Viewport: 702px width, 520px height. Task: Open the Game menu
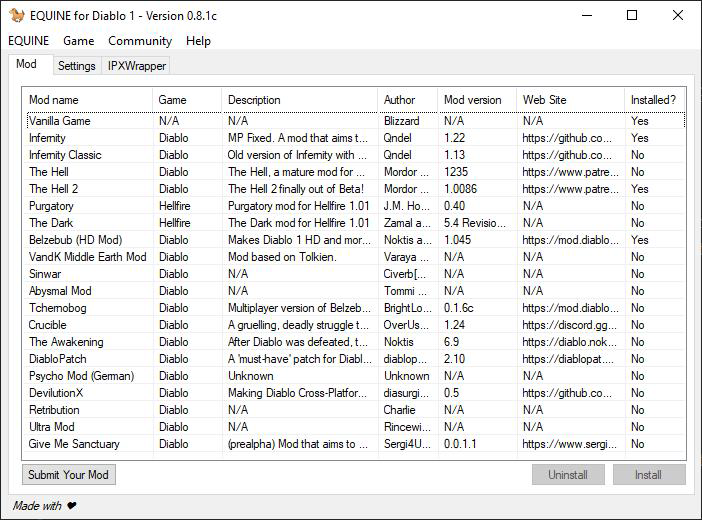79,41
